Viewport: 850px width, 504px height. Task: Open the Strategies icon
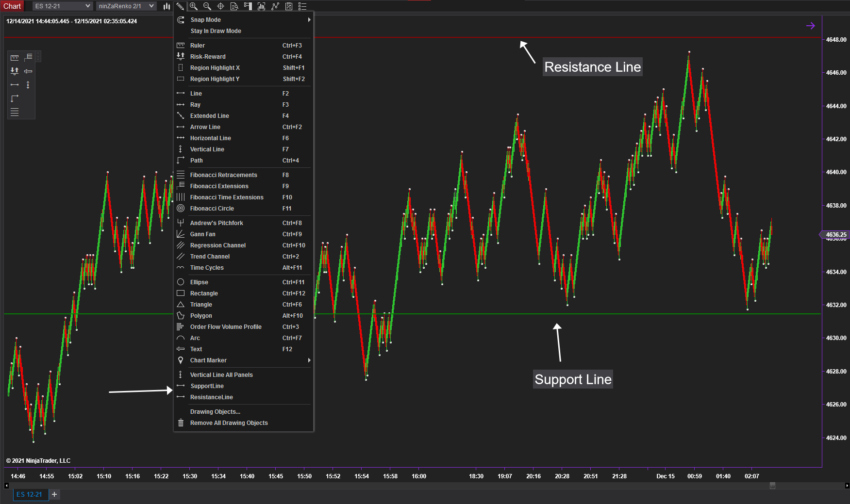[x=289, y=6]
